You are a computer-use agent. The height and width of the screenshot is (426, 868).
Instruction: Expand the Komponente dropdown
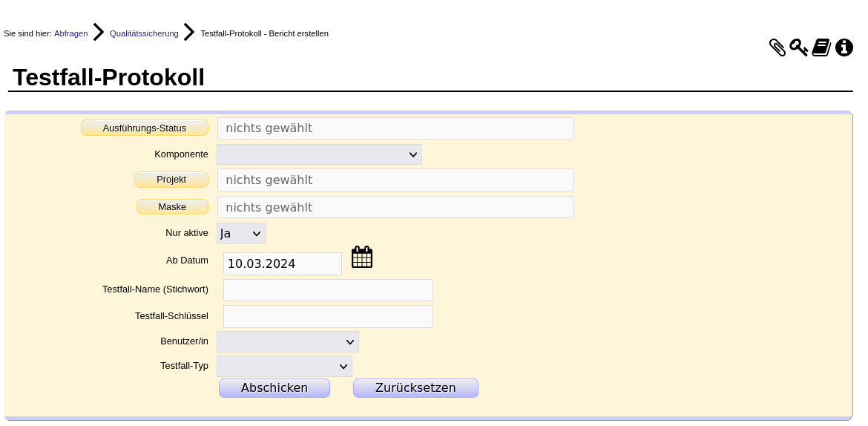tap(319, 154)
